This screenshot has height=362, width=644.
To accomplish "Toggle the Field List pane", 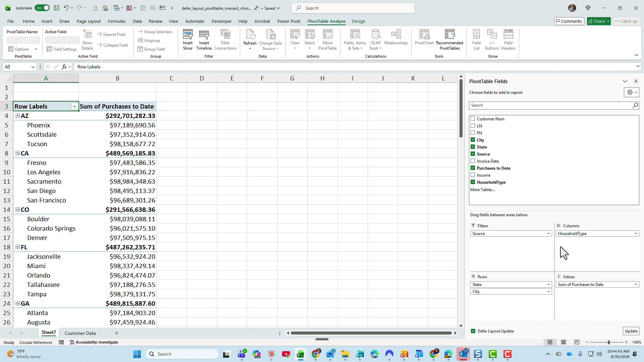I will 476,40.
